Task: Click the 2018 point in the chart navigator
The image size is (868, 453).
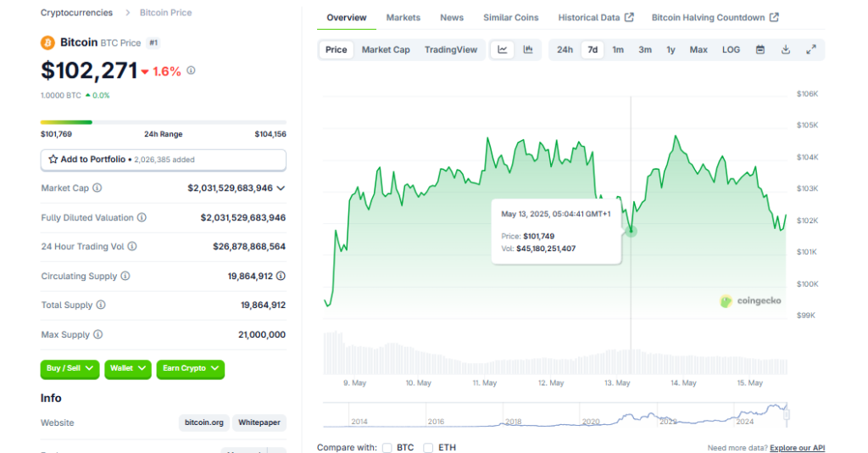Action: pyautogui.click(x=513, y=422)
